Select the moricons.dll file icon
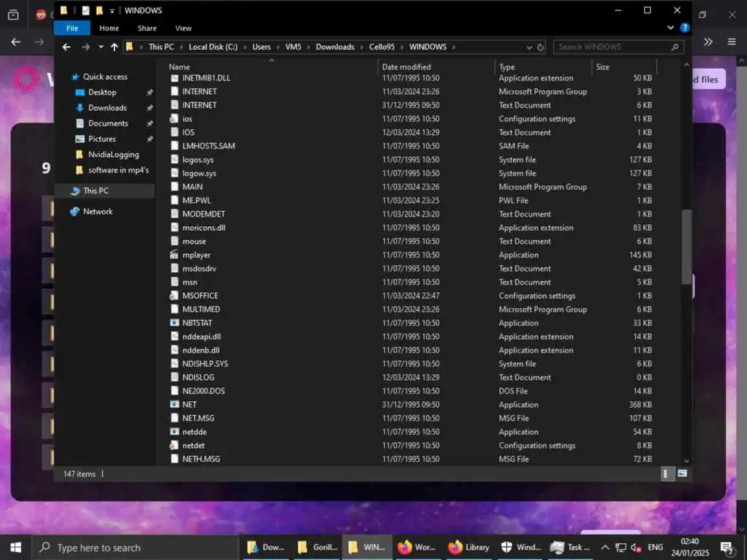This screenshot has width=747, height=560. tap(174, 227)
